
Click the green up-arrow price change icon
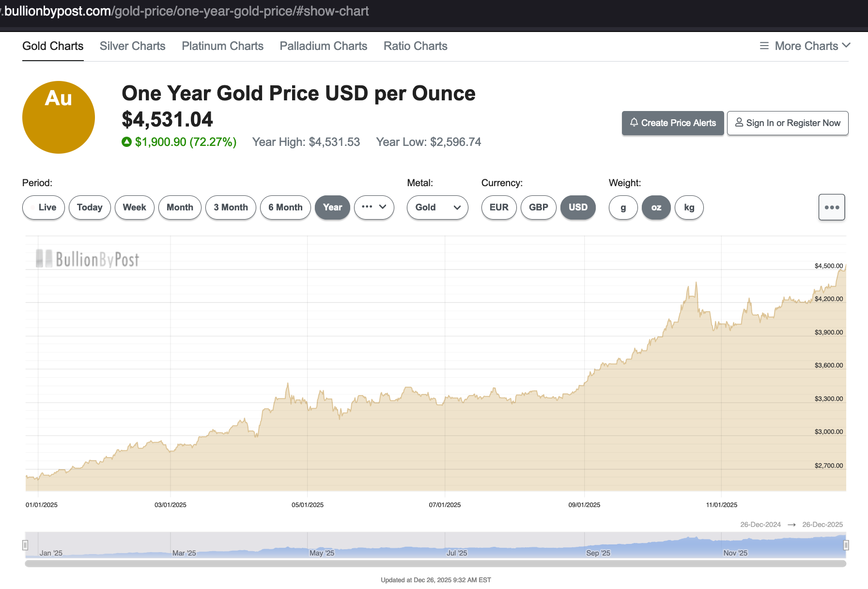pyautogui.click(x=126, y=142)
